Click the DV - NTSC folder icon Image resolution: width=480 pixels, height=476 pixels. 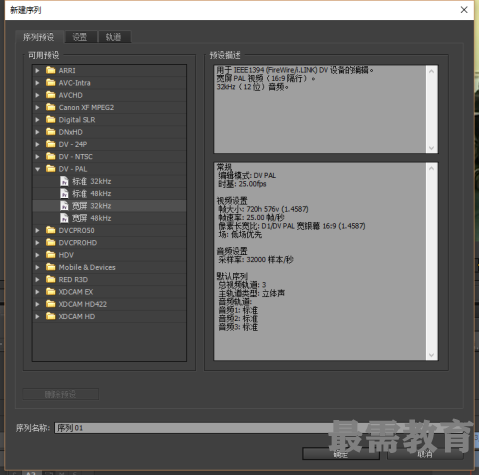point(51,157)
